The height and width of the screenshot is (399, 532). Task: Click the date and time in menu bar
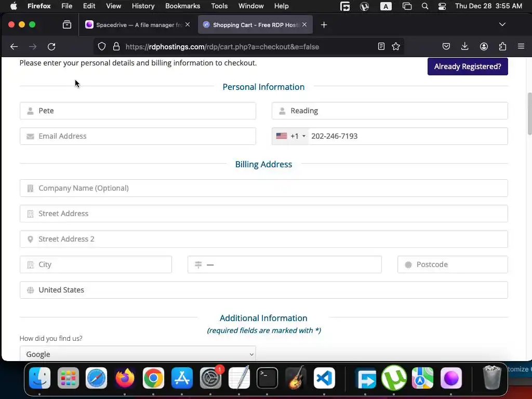pyautogui.click(x=488, y=6)
